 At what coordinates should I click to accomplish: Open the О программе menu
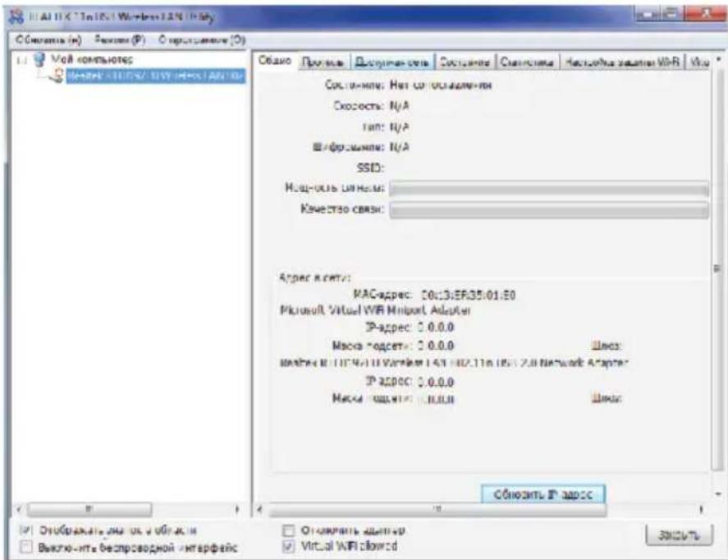[202, 40]
